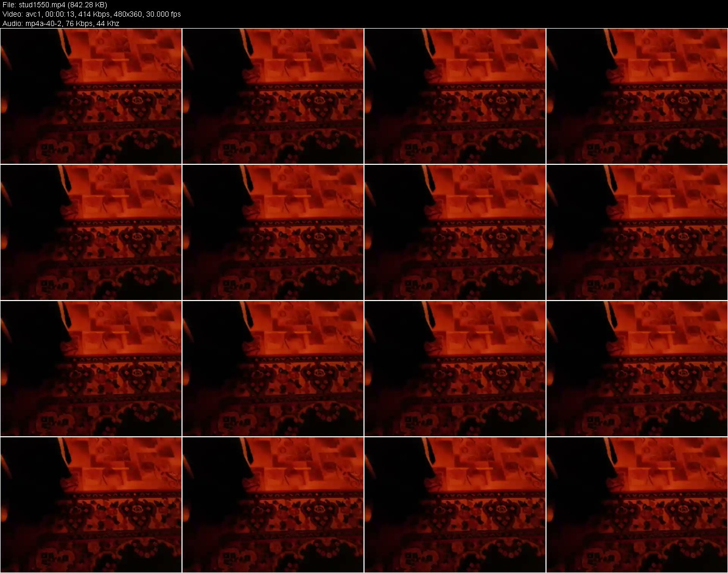The height and width of the screenshot is (573, 728).
Task: Open the last thumbnail in the third row
Action: [x=637, y=369]
